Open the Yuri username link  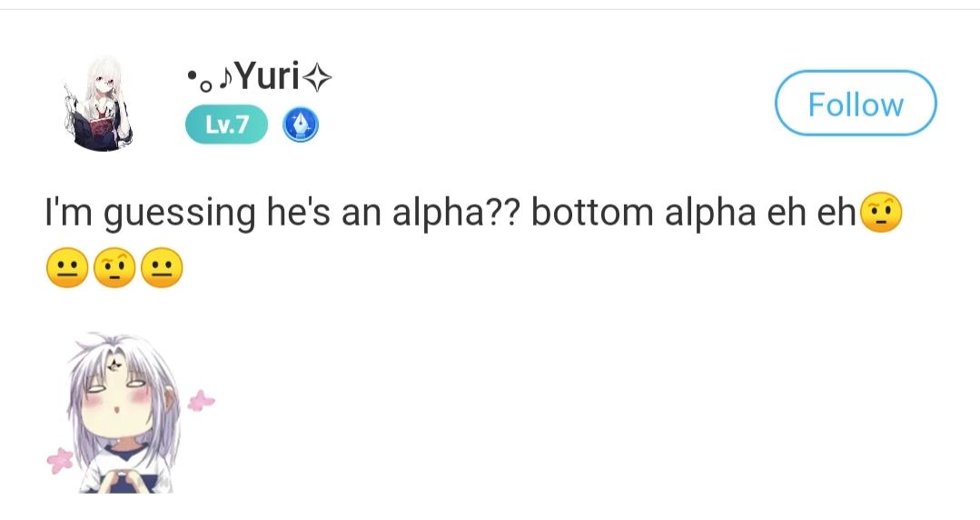(x=267, y=79)
